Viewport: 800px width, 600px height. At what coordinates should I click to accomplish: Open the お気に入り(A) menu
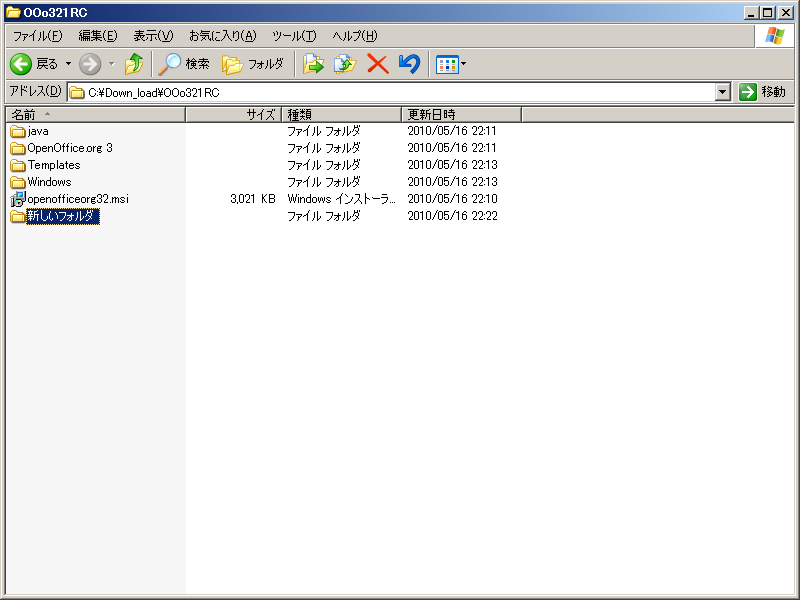222,36
